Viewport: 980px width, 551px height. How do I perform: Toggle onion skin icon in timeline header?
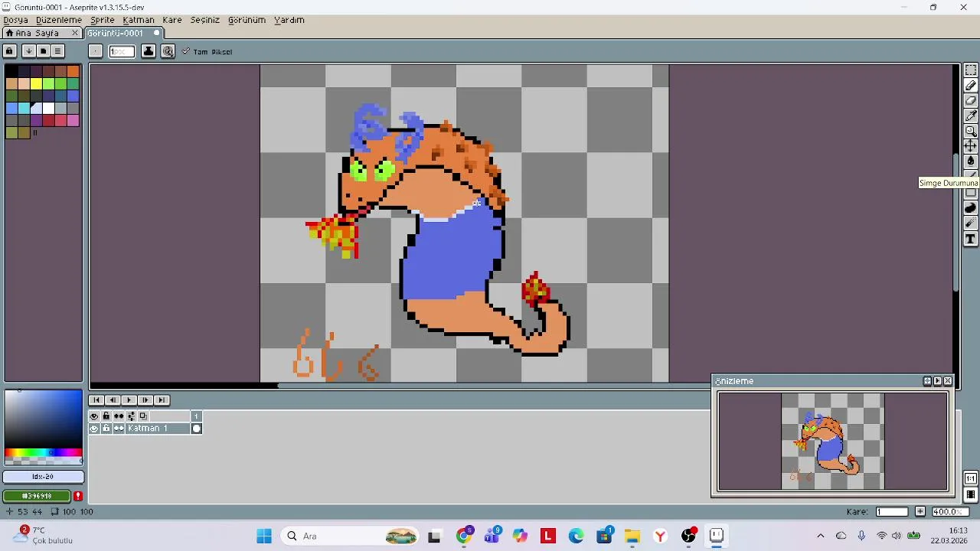click(x=143, y=416)
